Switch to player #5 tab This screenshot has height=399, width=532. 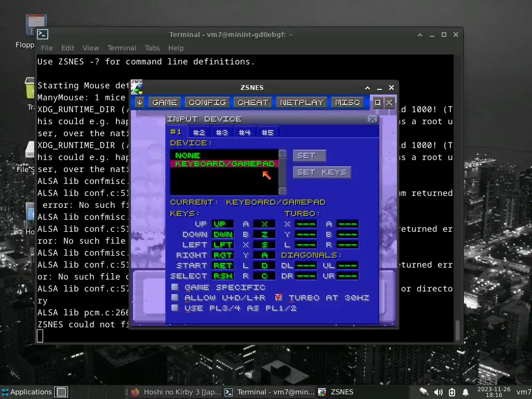(268, 132)
